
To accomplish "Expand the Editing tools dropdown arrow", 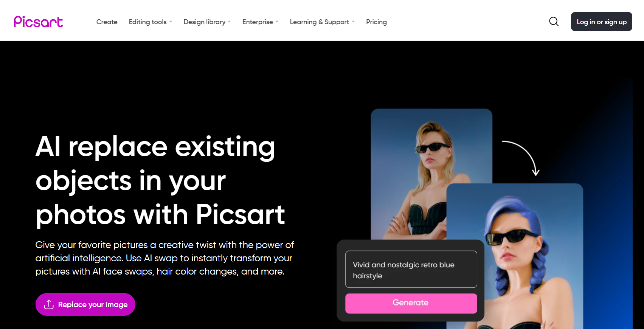I will coord(171,22).
